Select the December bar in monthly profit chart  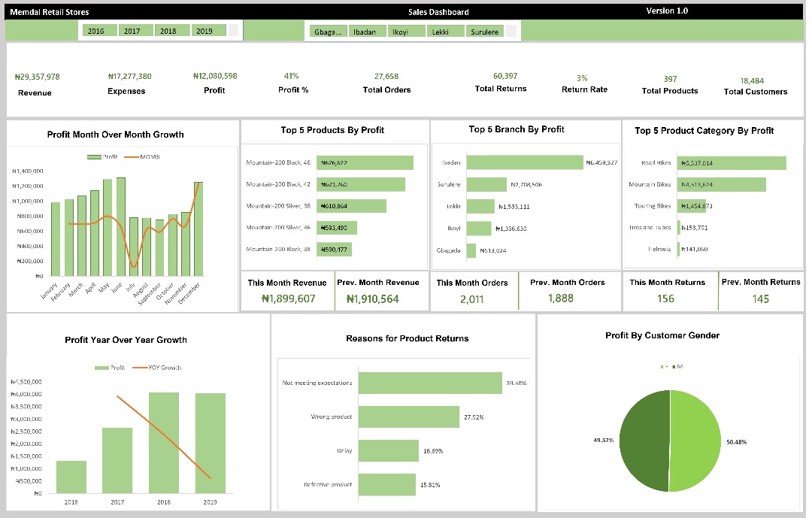point(198,228)
